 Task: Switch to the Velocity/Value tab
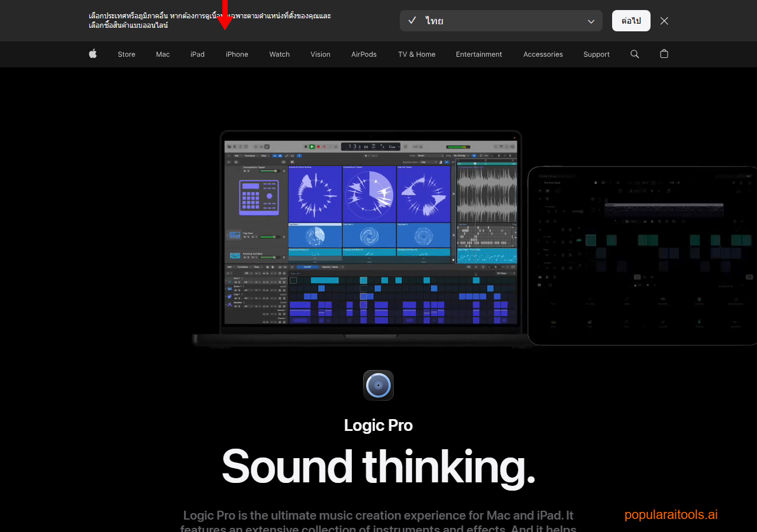(x=329, y=267)
